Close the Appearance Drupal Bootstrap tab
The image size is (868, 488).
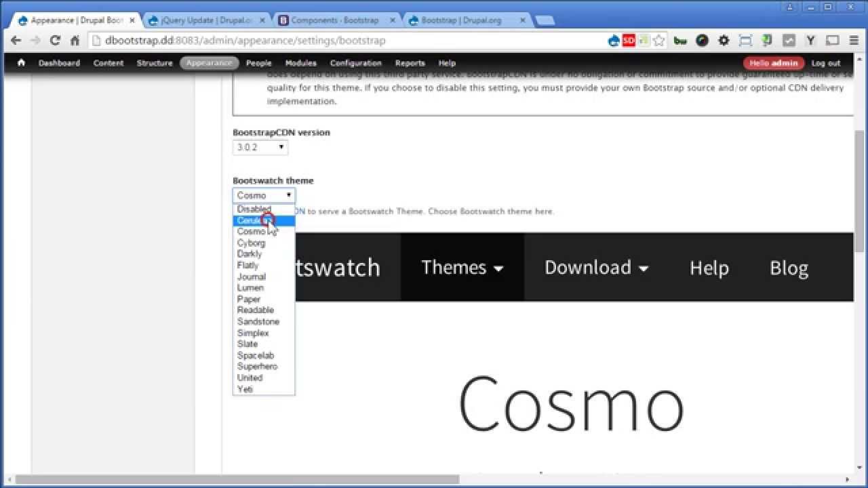(x=132, y=20)
